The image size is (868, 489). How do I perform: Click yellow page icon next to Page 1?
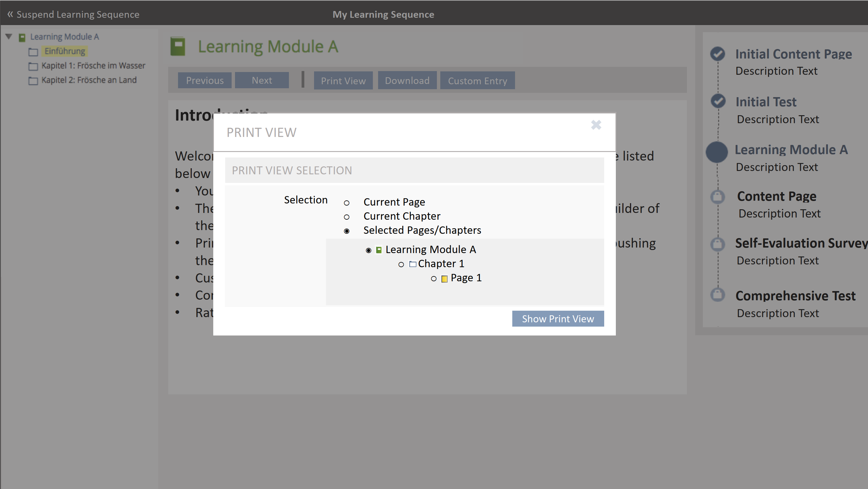pyautogui.click(x=445, y=279)
